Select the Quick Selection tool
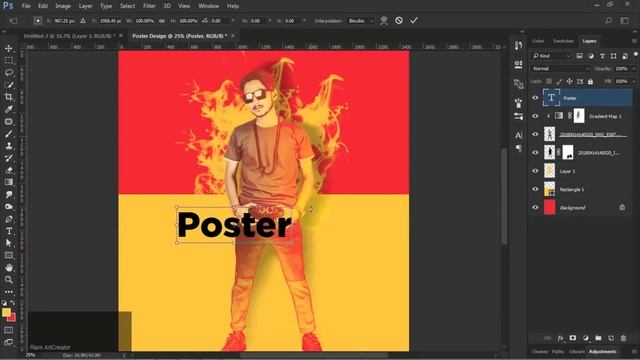 (9, 85)
